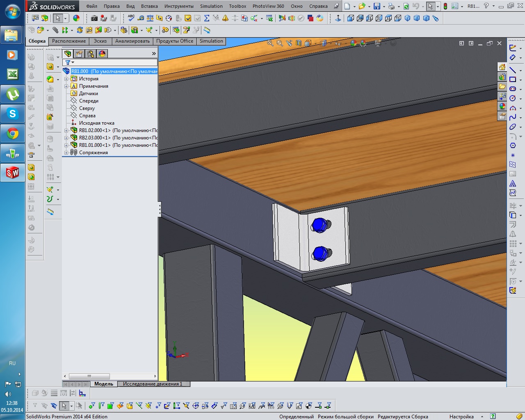Expand the История tree node

(66, 79)
